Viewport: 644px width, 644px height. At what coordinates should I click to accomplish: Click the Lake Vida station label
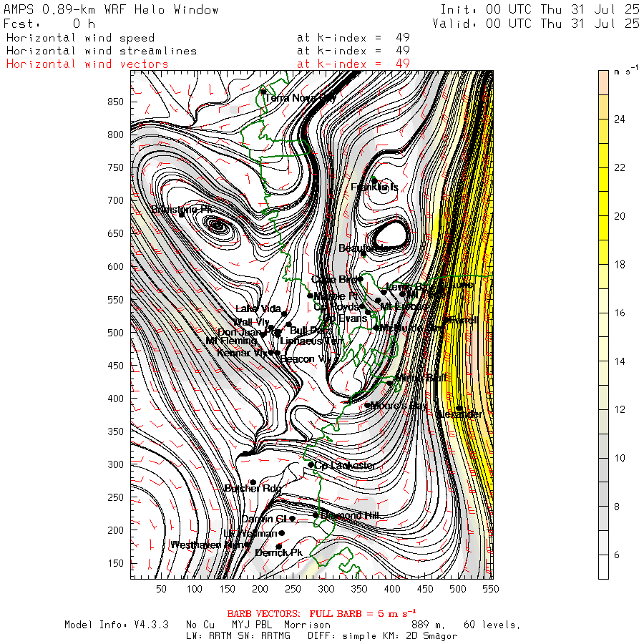coord(258,308)
